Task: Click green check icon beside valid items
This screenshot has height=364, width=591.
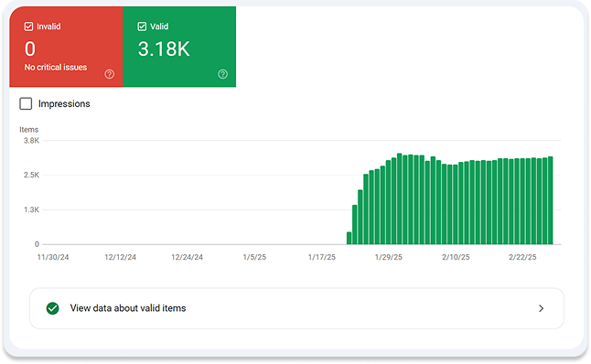Action: click(53, 308)
